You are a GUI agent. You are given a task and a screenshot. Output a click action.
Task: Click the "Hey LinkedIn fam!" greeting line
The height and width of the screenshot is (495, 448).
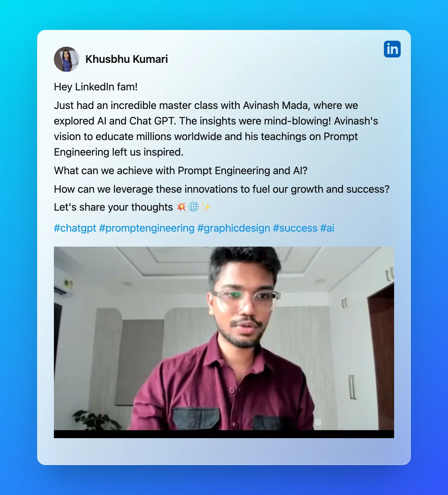[x=96, y=87]
